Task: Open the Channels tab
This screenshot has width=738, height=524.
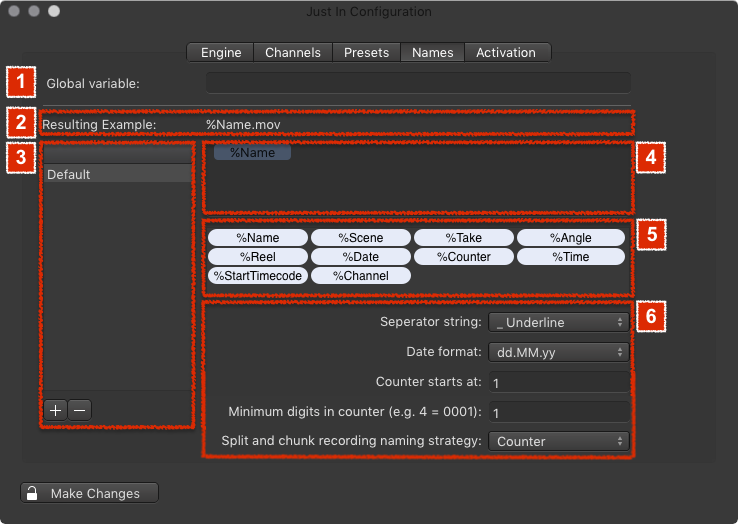Action: (293, 52)
